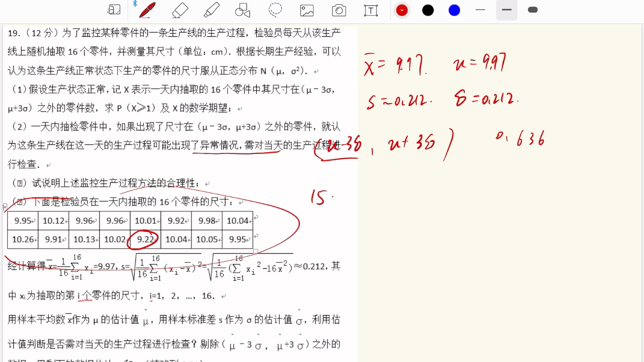The image size is (644, 362).
Task: Click table cell 9.92
Action: point(176,220)
